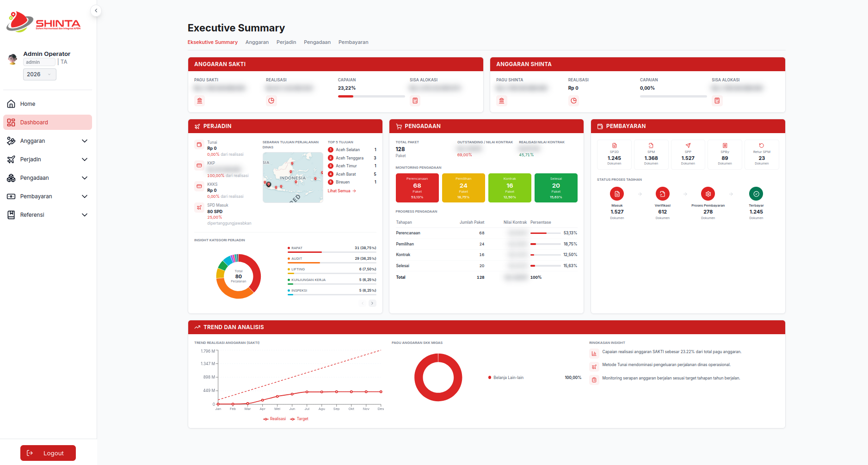Click the SHINTA logo
The height and width of the screenshot is (465, 868).
(x=44, y=22)
